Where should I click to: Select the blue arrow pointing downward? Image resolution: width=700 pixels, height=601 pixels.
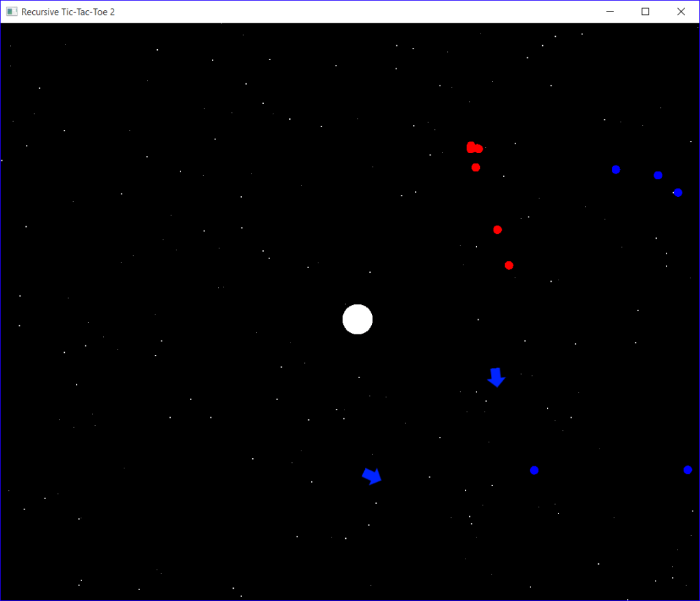(x=496, y=376)
